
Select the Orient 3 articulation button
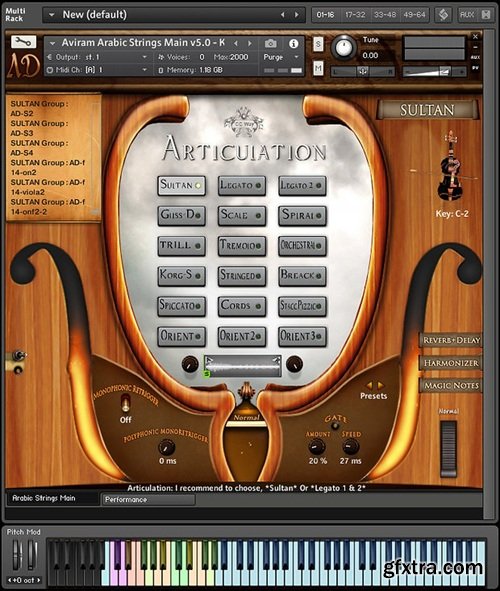click(302, 336)
